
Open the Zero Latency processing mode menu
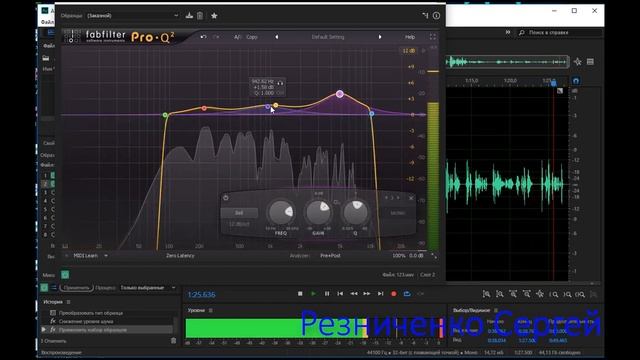180,256
